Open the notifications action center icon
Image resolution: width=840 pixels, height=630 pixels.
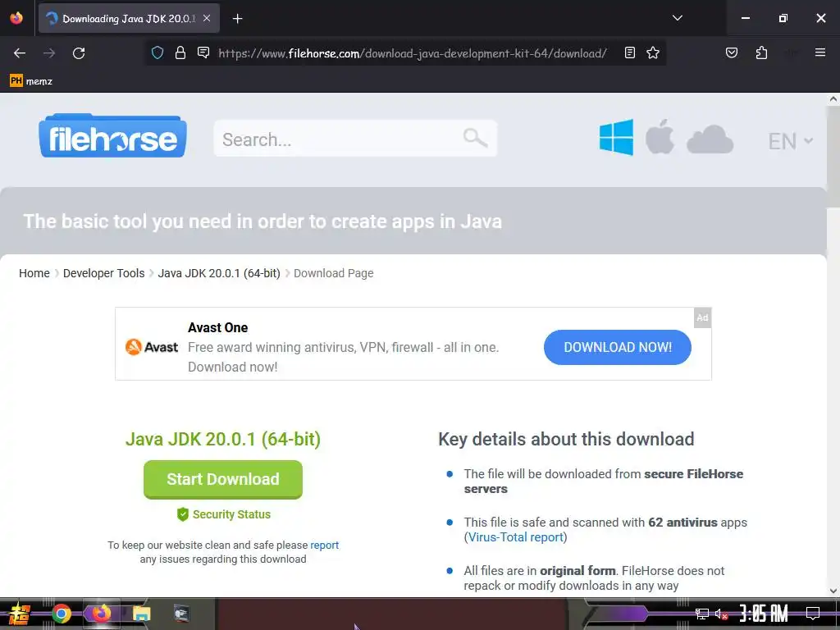tap(813, 614)
